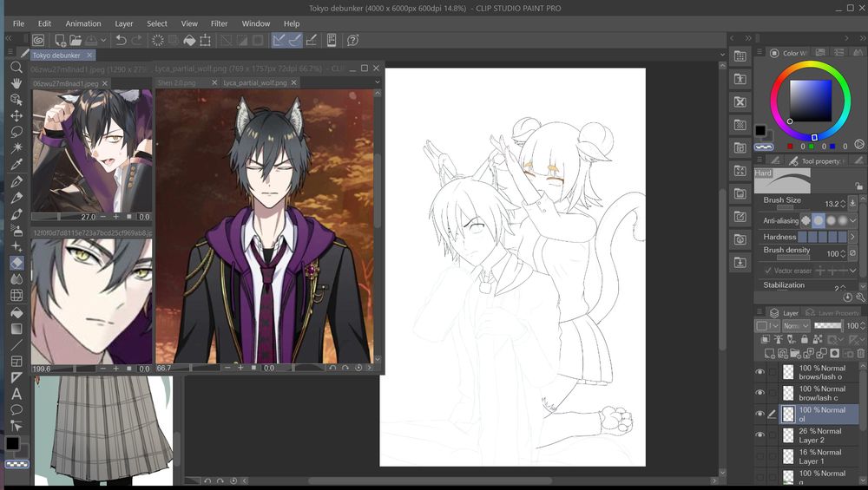
Task: Open Save toolbar dropdown arrow
Action: pos(103,40)
